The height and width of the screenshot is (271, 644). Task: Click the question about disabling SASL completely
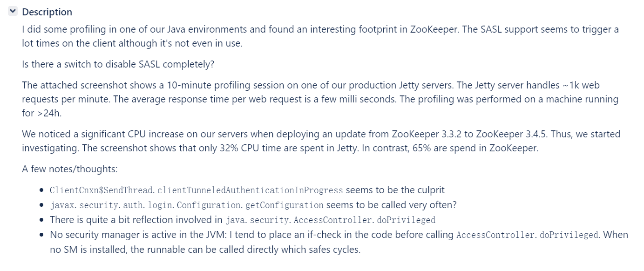[x=118, y=64]
